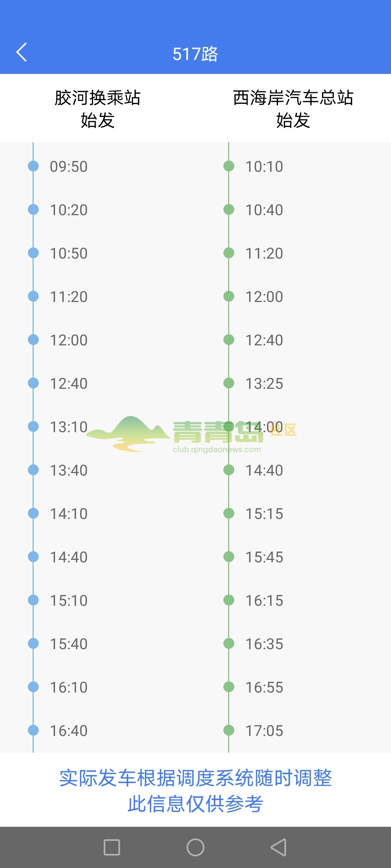Tap the 实际发车根据调度系统随时调整 notice

(x=195, y=778)
